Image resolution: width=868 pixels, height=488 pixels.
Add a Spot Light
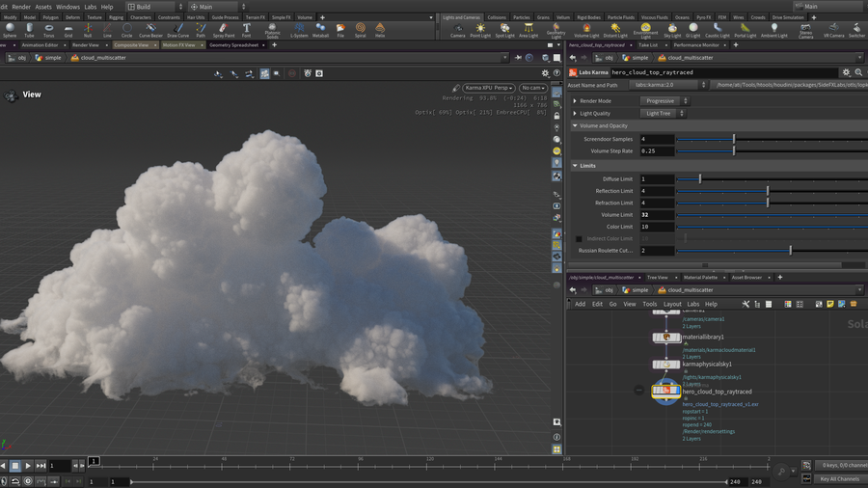pos(504,30)
